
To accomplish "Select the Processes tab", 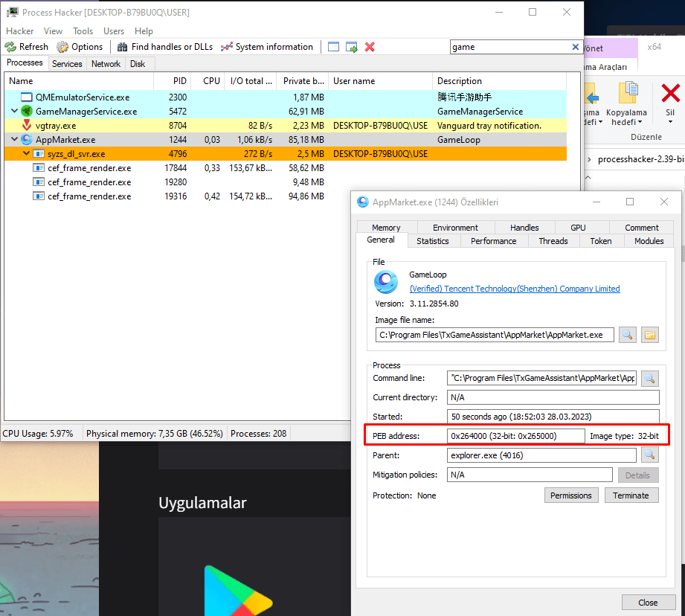I will tap(25, 63).
